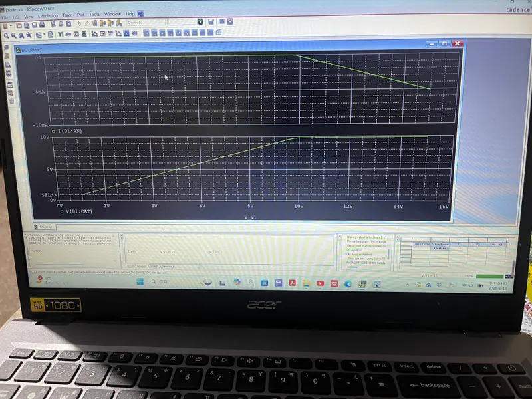Click the V_V1 x-axis label
532x399 pixels.
(250, 217)
